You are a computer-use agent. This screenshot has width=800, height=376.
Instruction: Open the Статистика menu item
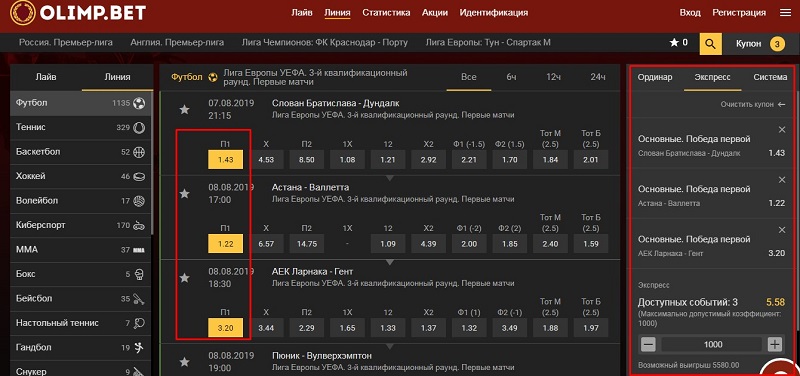coord(386,13)
